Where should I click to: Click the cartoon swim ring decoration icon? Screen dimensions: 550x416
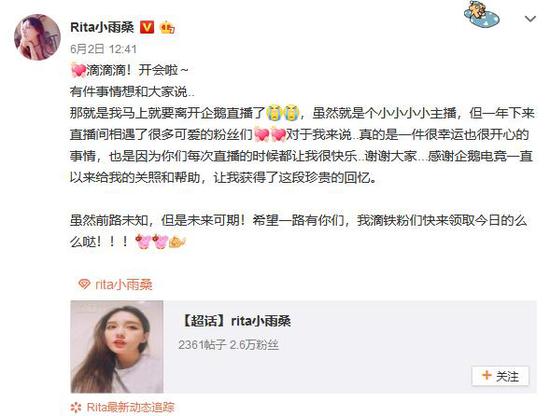482,15
